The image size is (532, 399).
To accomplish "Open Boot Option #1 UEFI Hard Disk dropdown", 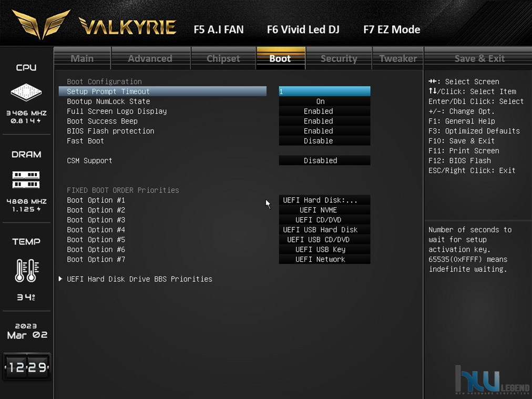I will pos(325,200).
